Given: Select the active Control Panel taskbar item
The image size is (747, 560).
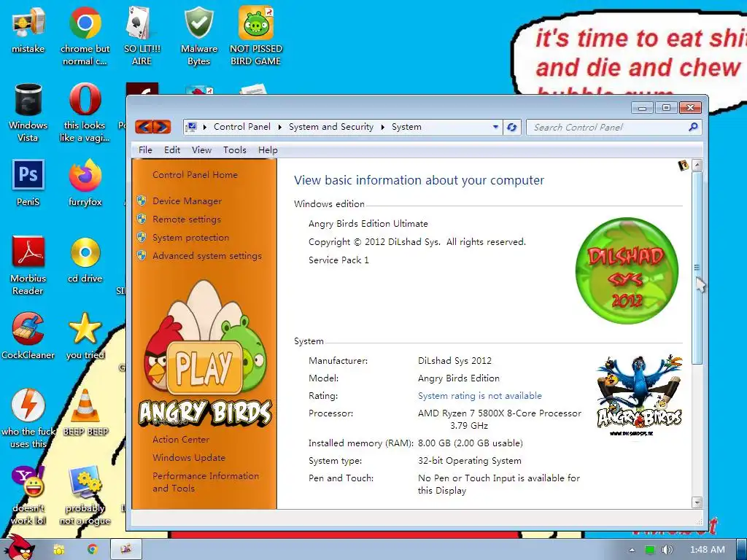Looking at the screenshot, I should coord(126,550).
